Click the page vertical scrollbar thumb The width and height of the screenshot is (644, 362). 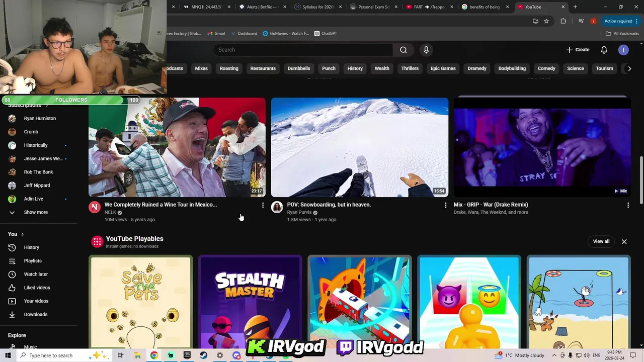(641, 180)
